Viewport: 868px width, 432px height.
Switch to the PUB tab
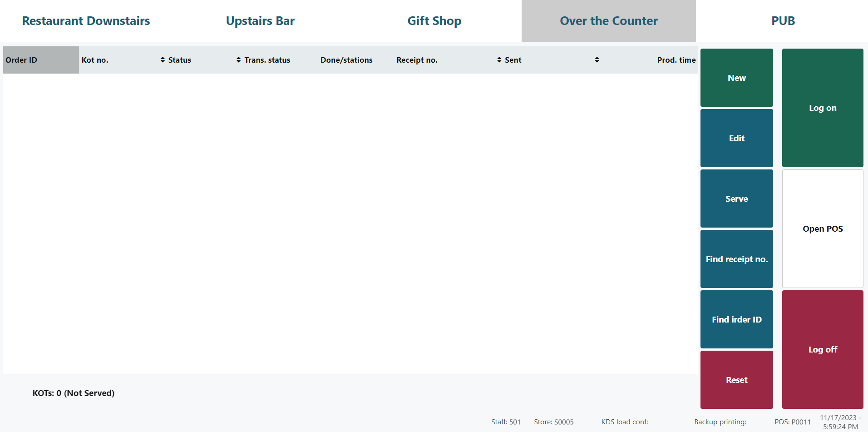(783, 21)
